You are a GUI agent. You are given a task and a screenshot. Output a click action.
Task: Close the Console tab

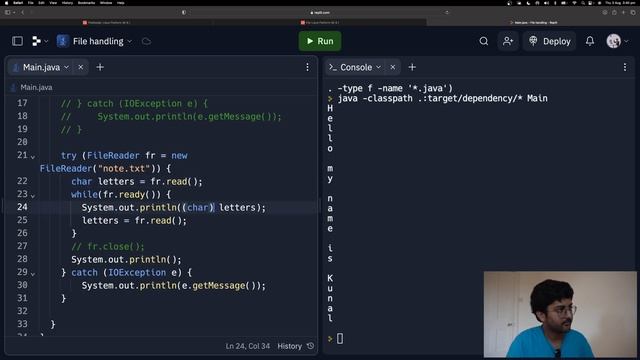tap(393, 67)
